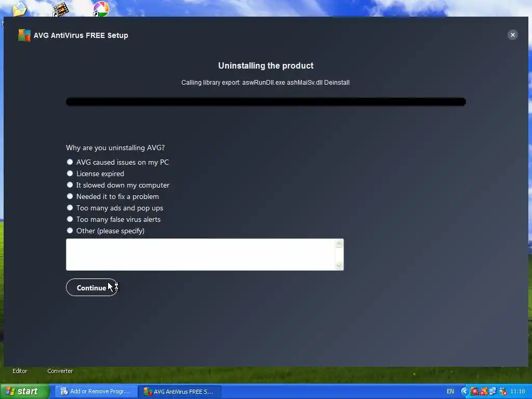The width and height of the screenshot is (532, 399).
Task: Click the Picasa colorful desktop shortcut
Action: click(101, 9)
